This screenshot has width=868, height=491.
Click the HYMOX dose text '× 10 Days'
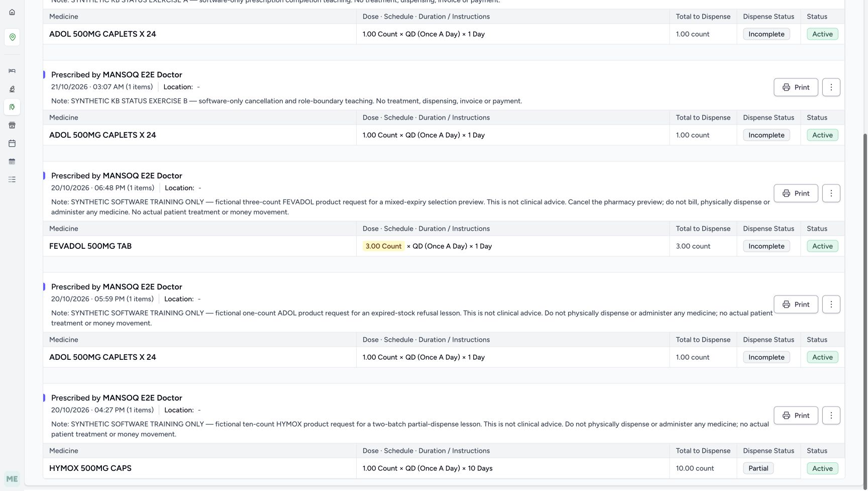[477, 468]
